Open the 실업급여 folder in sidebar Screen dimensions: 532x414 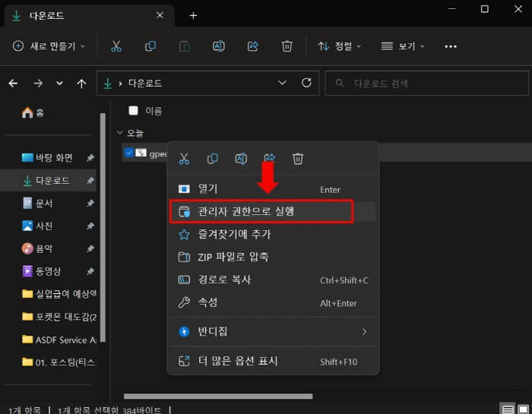(59, 294)
